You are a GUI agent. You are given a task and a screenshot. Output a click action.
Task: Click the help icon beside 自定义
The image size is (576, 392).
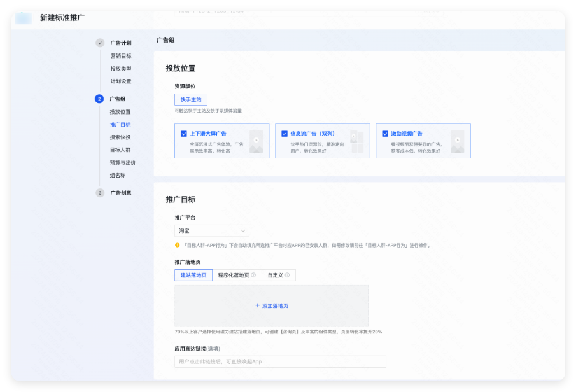(x=287, y=275)
